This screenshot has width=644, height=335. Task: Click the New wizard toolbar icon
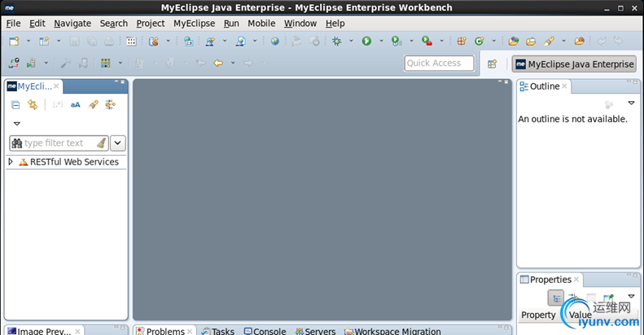tap(15, 41)
